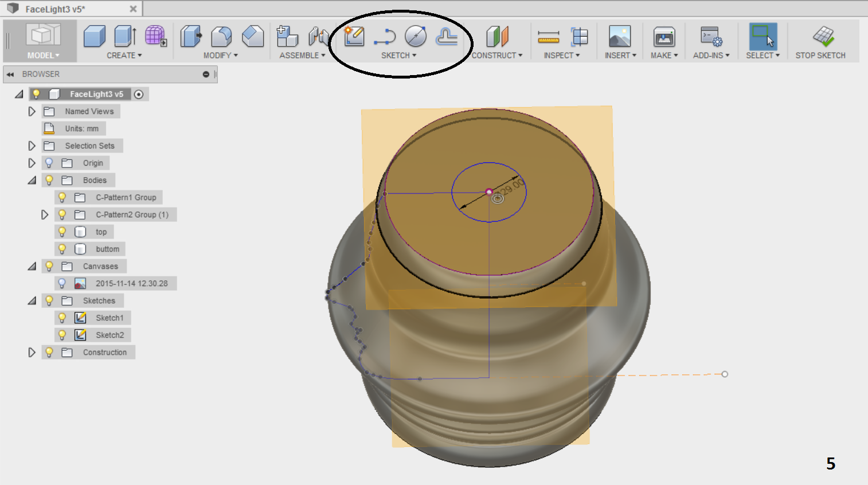Close the FaceLight3 v5* tab
The width and height of the screenshot is (868, 485).
click(133, 9)
